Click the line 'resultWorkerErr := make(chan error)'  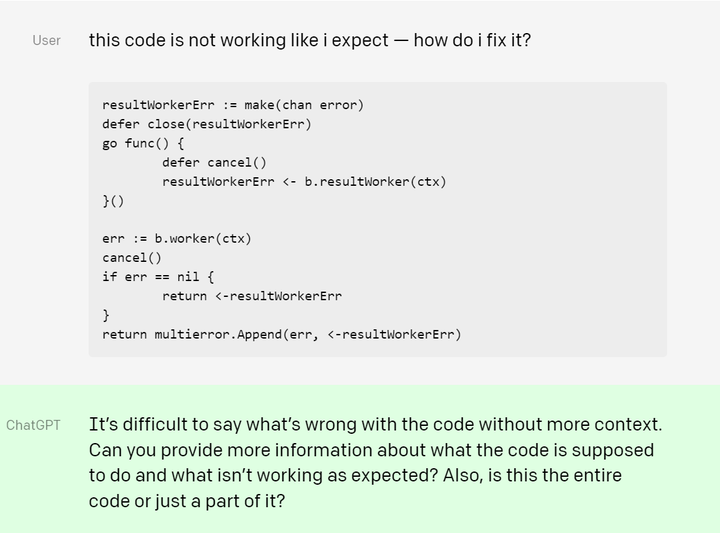(233, 105)
